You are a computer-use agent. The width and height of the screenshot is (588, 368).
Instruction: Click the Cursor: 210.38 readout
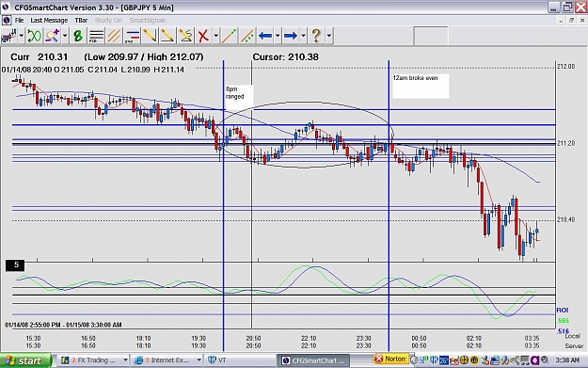[285, 57]
